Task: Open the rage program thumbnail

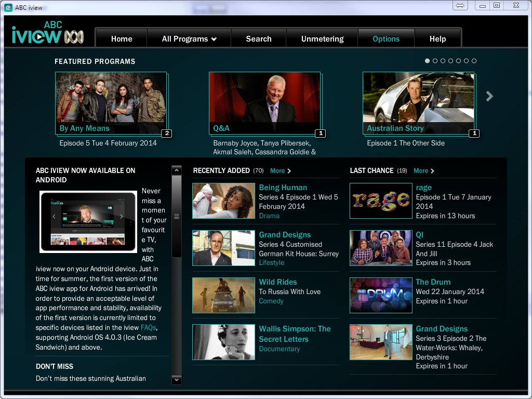Action: [381, 201]
